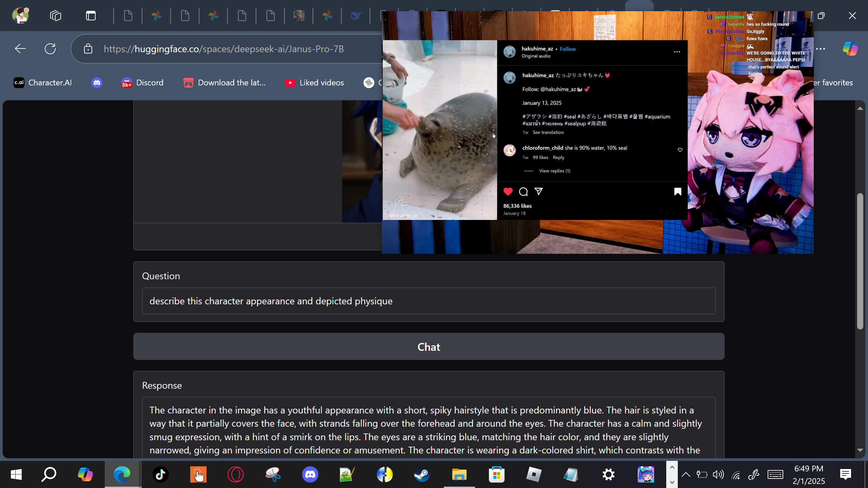
Task: Unlike the post with red heart
Action: [508, 191]
